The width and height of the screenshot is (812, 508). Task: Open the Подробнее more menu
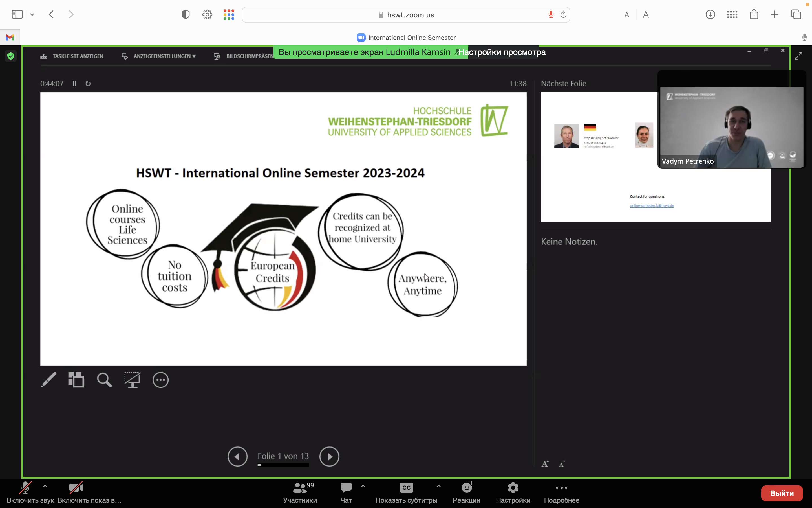(561, 492)
